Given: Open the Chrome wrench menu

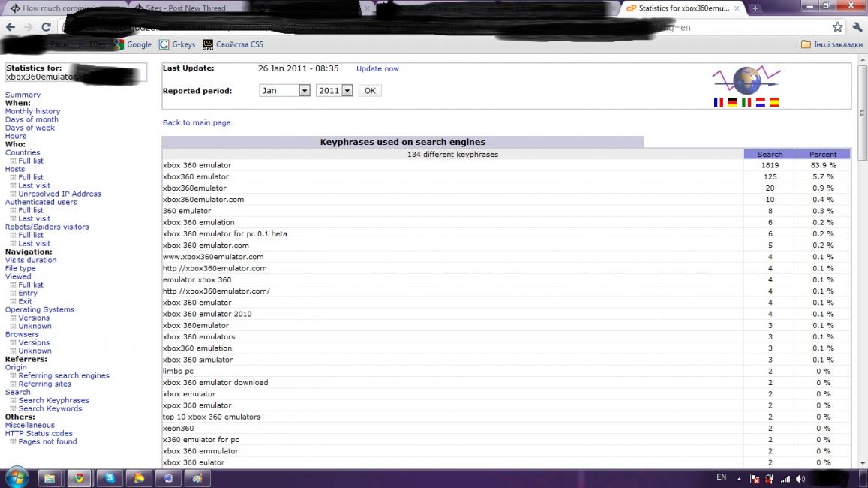Looking at the screenshot, I should (x=857, y=26).
